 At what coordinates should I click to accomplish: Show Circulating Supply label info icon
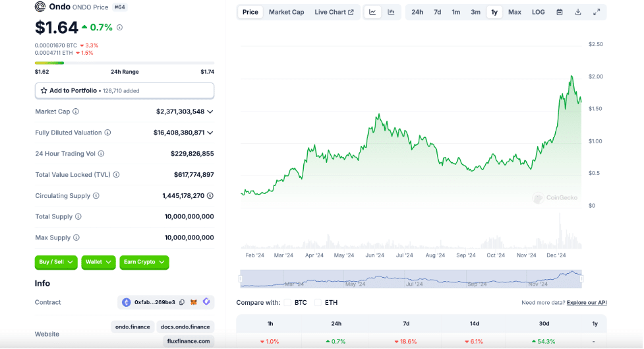96,196
